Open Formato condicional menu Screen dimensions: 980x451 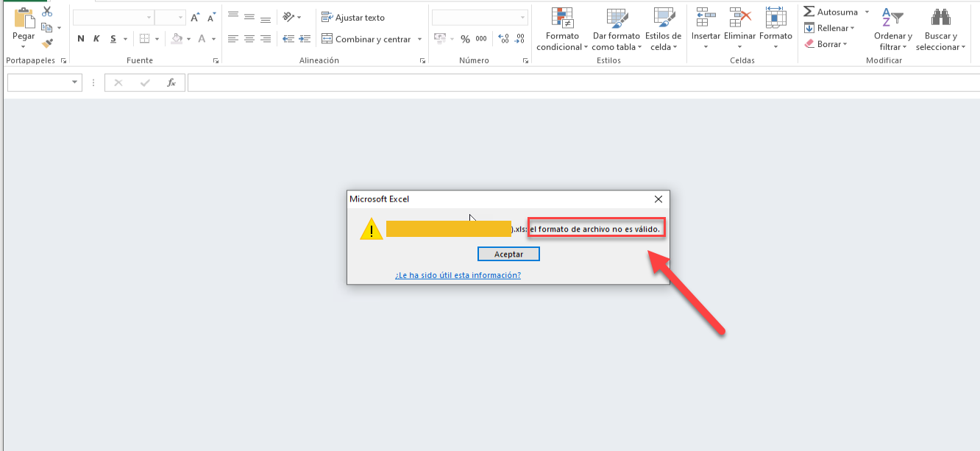point(562,30)
